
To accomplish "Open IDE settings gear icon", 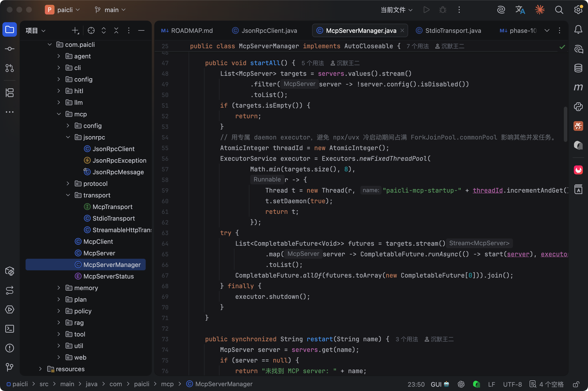I will coord(578,10).
